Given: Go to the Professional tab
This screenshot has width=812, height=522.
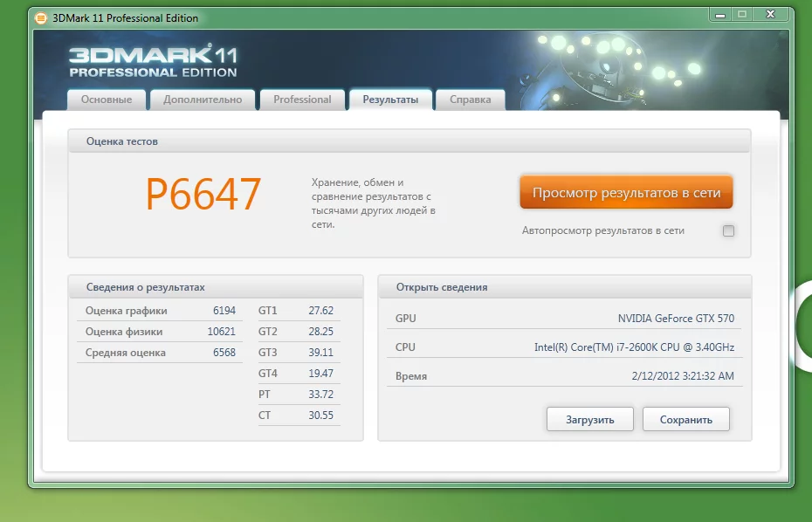Looking at the screenshot, I should coord(302,100).
